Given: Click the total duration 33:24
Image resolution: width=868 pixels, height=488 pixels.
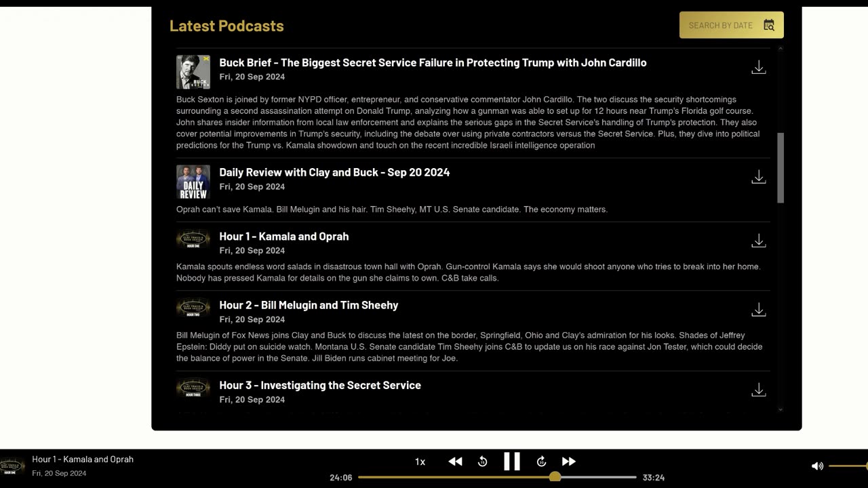Looking at the screenshot, I should coord(653,478).
